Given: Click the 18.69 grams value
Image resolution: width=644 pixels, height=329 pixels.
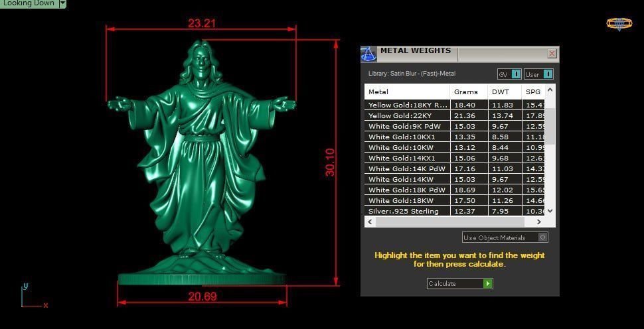Looking at the screenshot, I should click(x=465, y=190).
